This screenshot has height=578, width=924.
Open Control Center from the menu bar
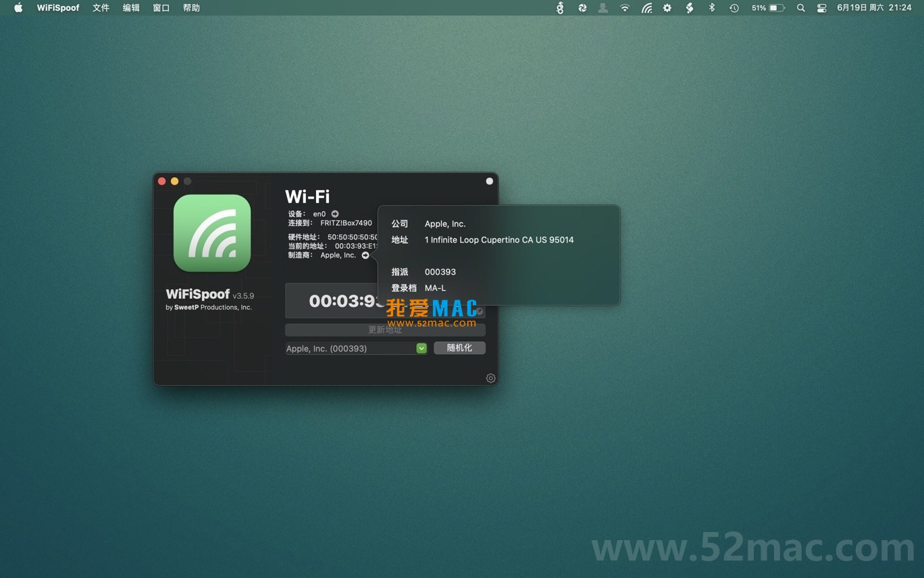point(821,8)
